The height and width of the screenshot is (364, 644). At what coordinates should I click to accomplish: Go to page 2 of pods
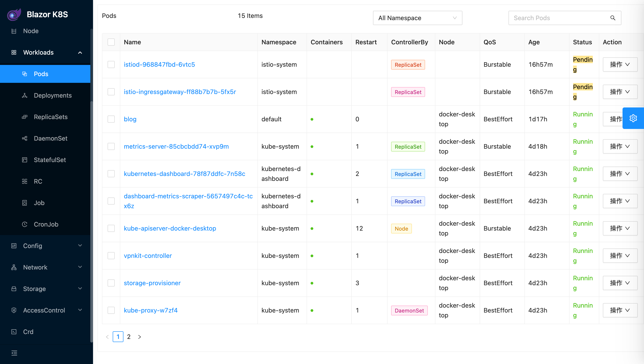129,336
